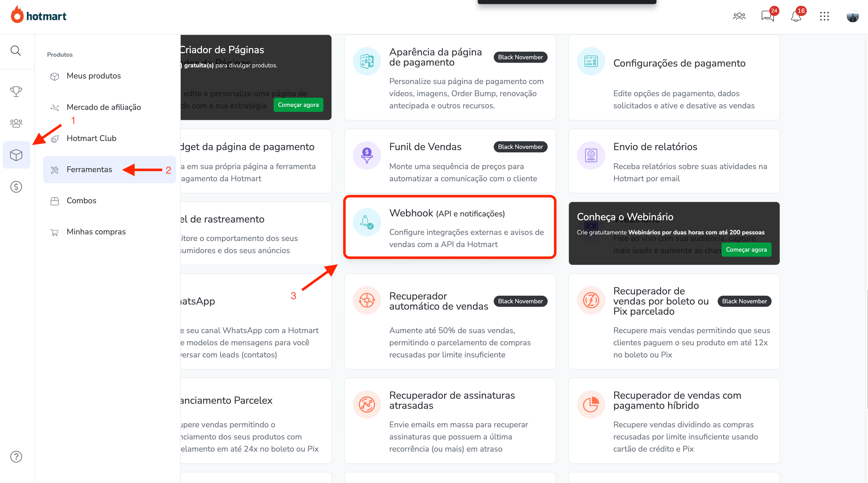Open the dollar sales sidebar icon
868x483 pixels.
tap(16, 187)
